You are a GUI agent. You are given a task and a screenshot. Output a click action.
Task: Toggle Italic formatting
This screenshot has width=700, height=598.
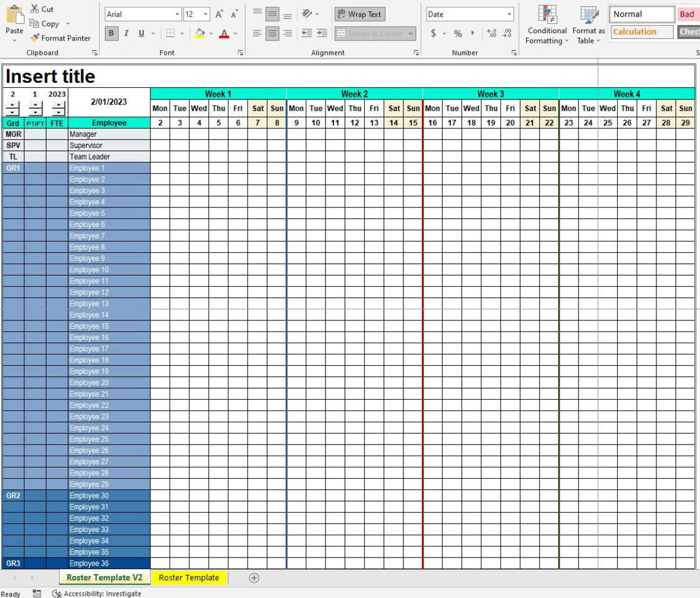pos(126,34)
